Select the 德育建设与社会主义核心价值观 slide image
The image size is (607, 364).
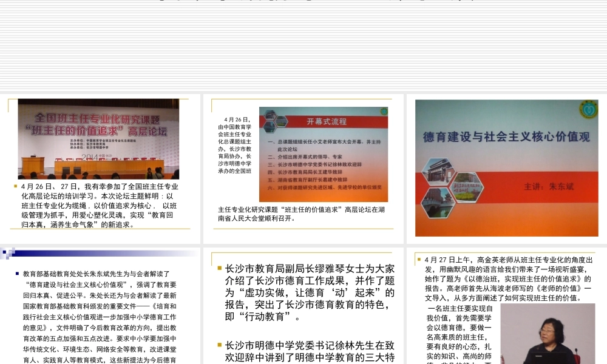tap(506, 167)
